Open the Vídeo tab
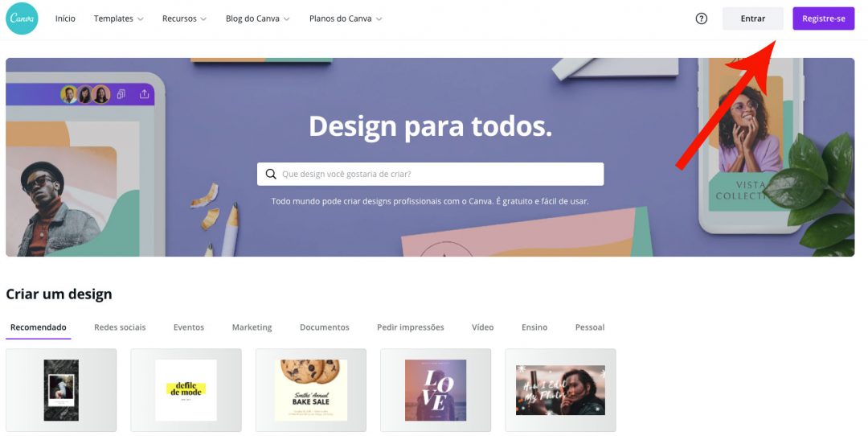Image resolution: width=868 pixels, height=436 pixels. pyautogui.click(x=483, y=327)
